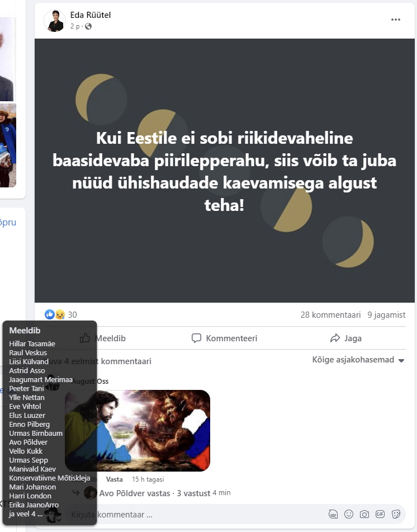This screenshot has width=417, height=532.
Task: Open the avatar sticker comment icon
Action: (x=333, y=514)
